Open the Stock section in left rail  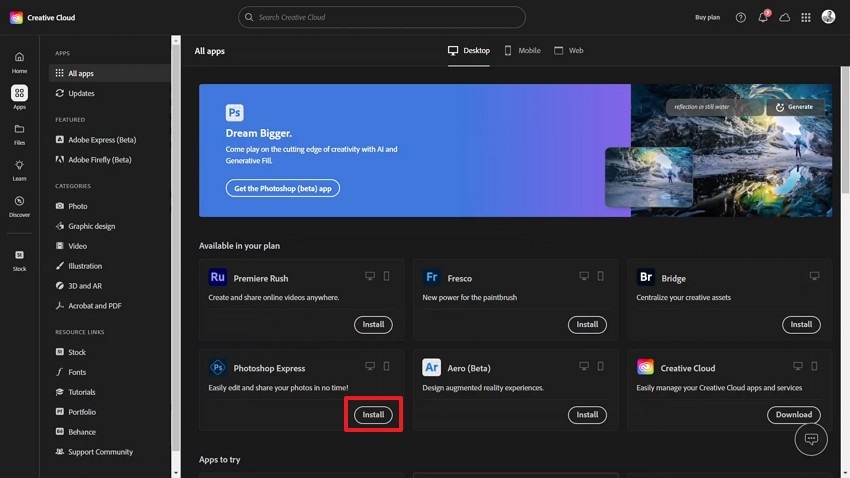tap(20, 260)
